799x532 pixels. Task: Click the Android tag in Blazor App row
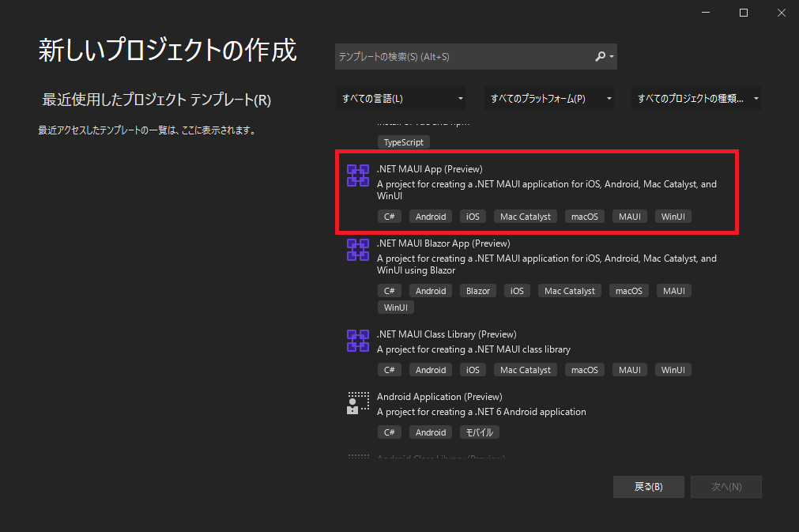431,291
